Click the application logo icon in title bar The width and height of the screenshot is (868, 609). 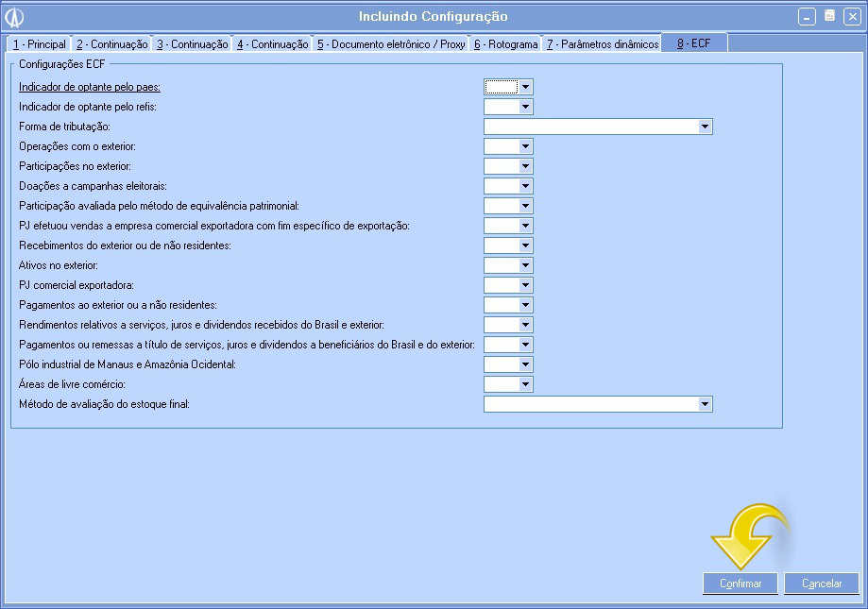tap(14, 17)
